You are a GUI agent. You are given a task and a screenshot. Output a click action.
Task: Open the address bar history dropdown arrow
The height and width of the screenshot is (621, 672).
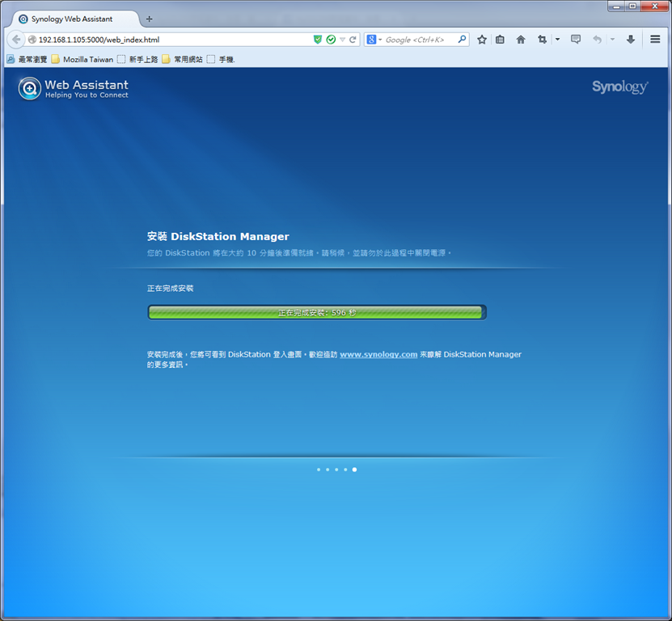click(x=342, y=40)
